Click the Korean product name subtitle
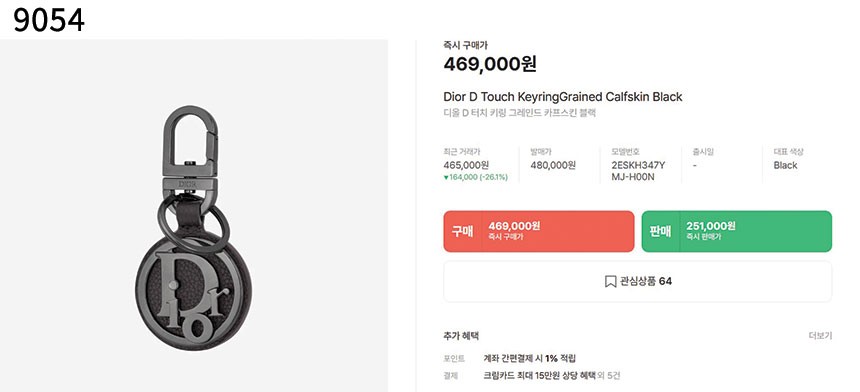Screen dimensions: 860x392 (x=519, y=113)
